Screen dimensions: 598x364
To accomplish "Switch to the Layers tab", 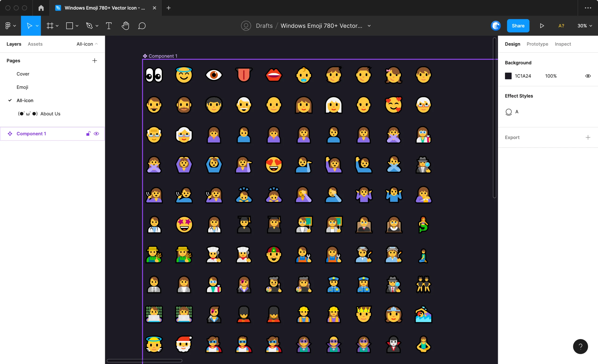I will pyautogui.click(x=14, y=44).
